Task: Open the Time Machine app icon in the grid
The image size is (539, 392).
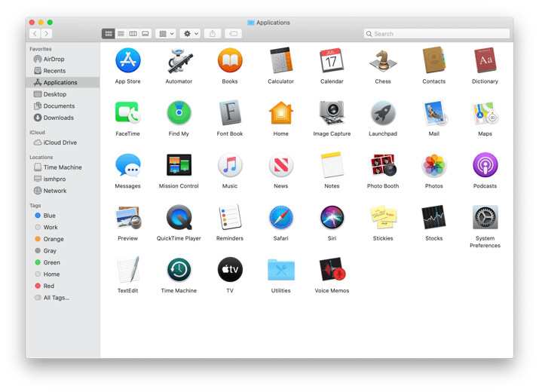Action: pos(179,270)
